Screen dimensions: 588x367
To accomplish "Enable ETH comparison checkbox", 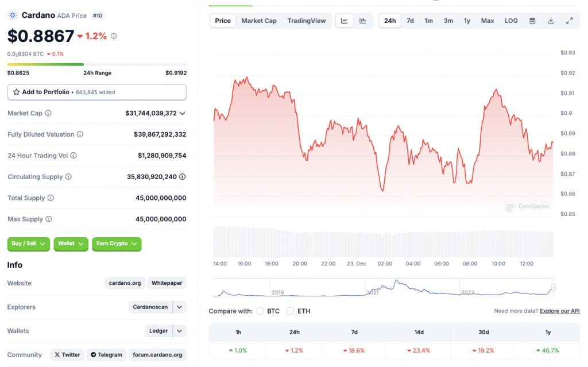I will [290, 311].
